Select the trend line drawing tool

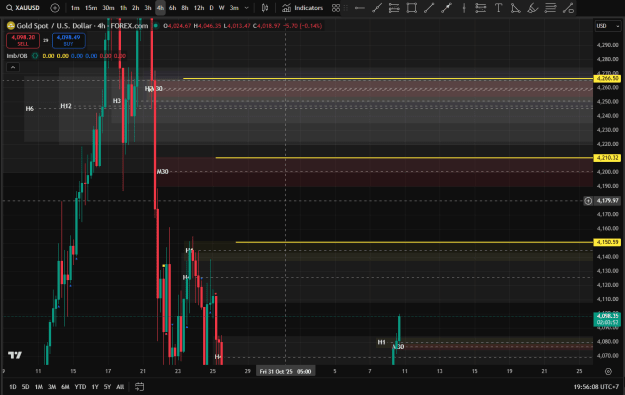pos(377,8)
